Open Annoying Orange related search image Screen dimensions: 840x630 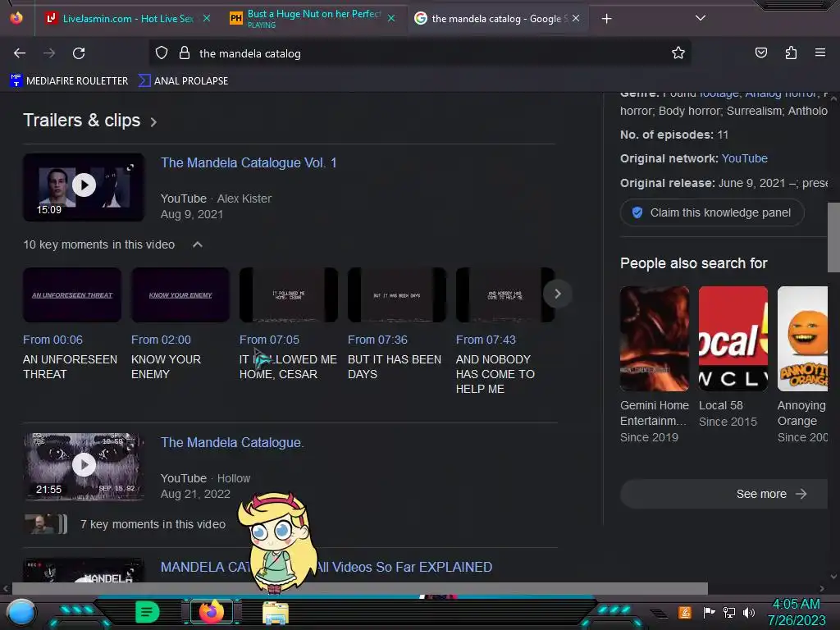802,339
